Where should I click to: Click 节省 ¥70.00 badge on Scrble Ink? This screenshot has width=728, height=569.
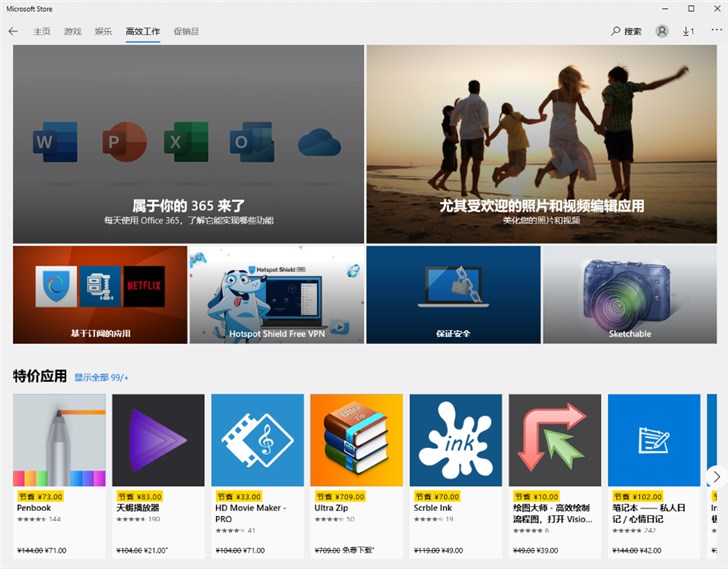click(437, 497)
